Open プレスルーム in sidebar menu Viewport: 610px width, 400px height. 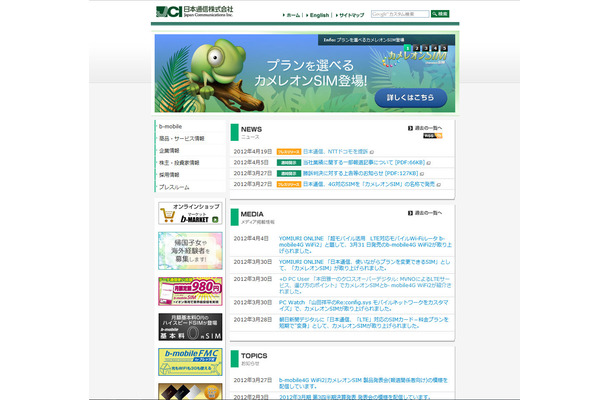[174, 187]
